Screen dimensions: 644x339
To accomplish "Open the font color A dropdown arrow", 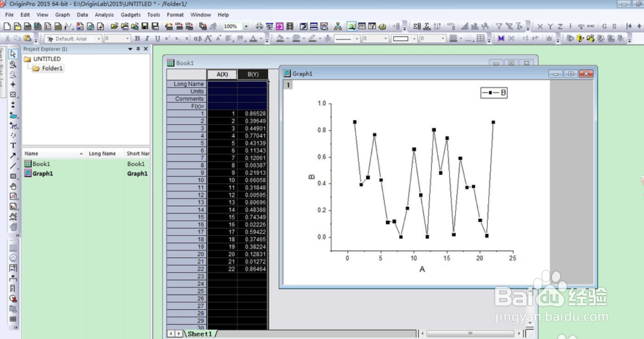I will (x=261, y=38).
